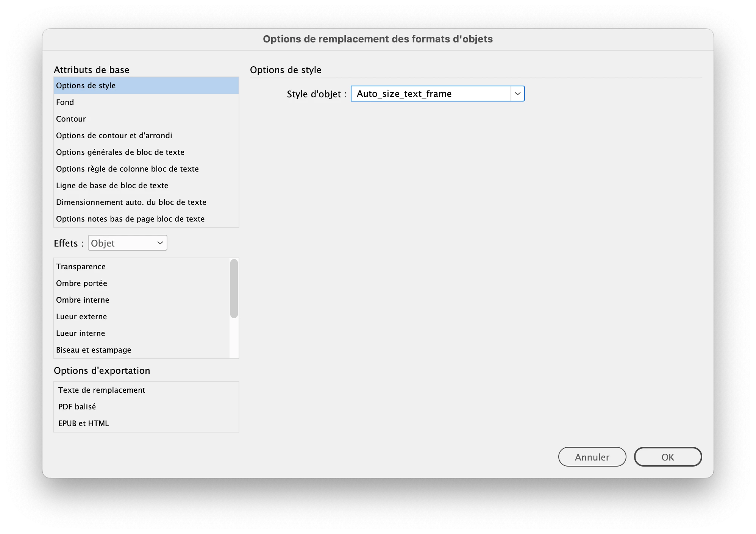This screenshot has height=534, width=756.
Task: Open Texte de remplacement export option
Action: (x=102, y=390)
